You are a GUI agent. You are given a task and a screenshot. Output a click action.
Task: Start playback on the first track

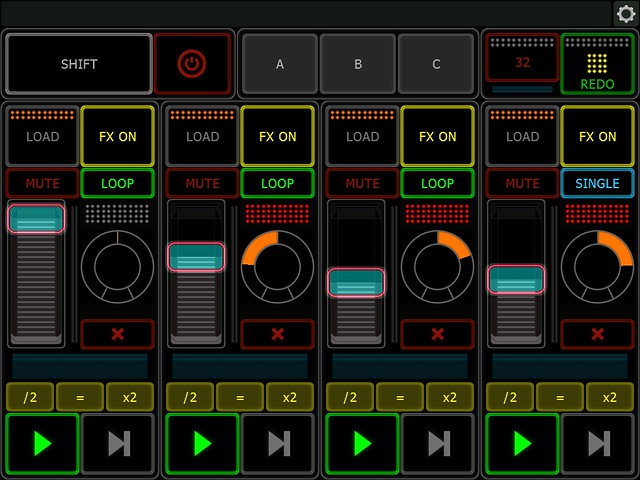click(x=42, y=444)
